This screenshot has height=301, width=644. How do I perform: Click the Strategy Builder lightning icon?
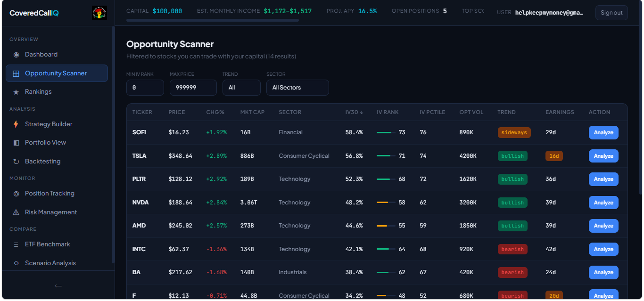16,124
